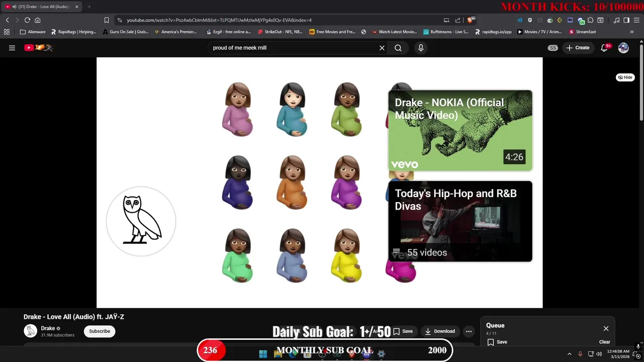This screenshot has width=644, height=362.
Task: Open StrikeOut NFL bookmark
Action: [x=280, y=32]
